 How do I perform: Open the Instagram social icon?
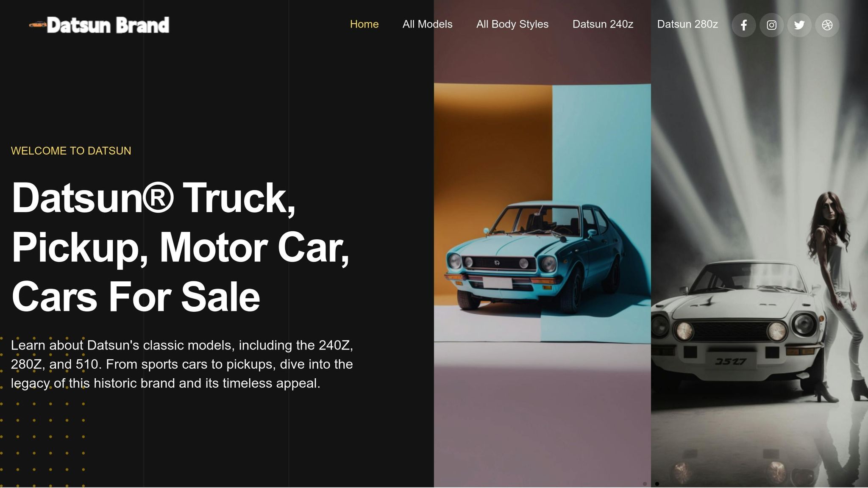click(x=772, y=25)
